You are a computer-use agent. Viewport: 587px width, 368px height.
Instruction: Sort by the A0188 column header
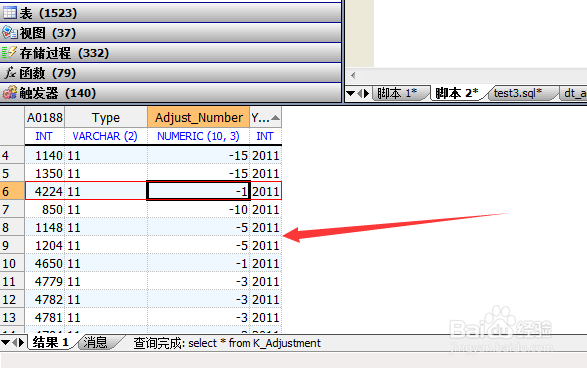pyautogui.click(x=45, y=118)
